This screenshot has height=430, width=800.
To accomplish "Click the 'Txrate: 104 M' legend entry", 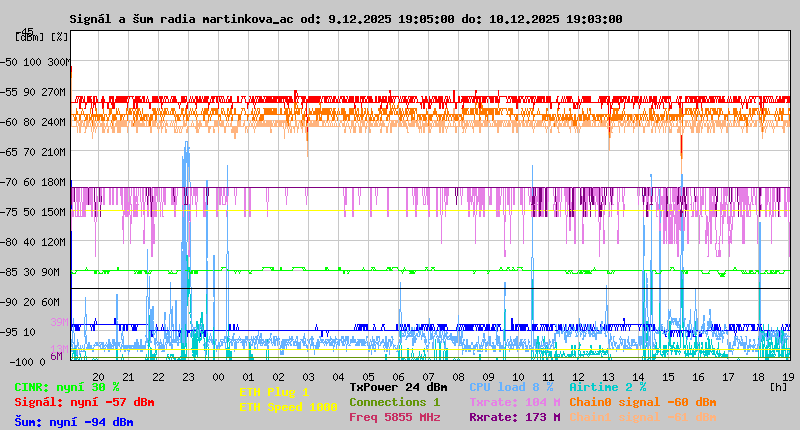I will coord(515,402).
